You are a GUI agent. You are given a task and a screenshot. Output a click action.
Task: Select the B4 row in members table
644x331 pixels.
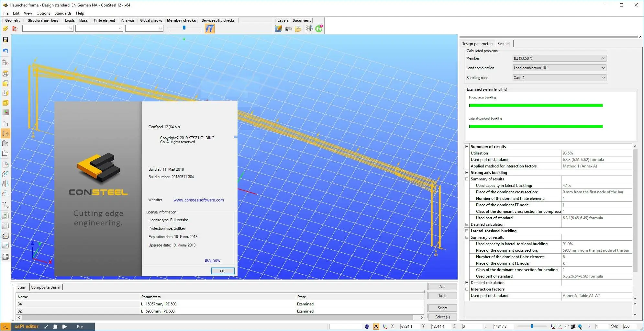[x=220, y=304]
